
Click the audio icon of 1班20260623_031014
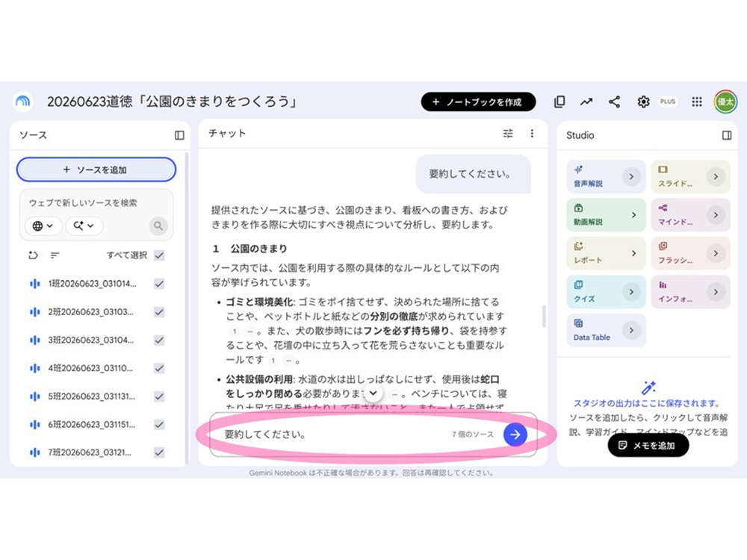pos(35,284)
